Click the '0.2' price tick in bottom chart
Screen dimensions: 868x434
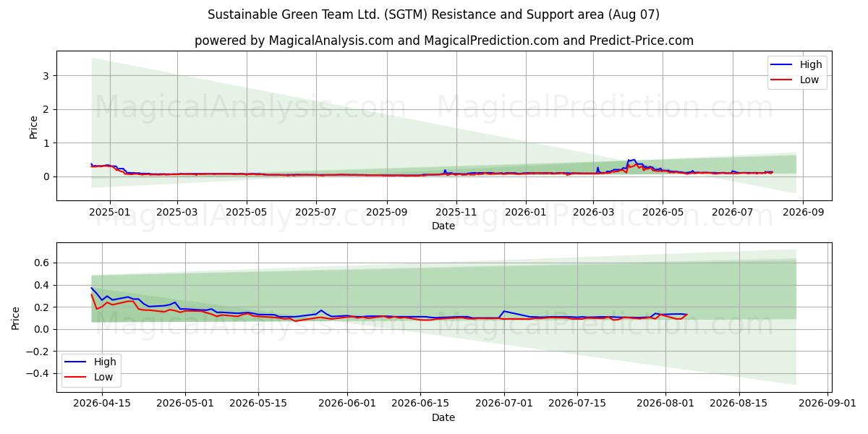pos(41,307)
